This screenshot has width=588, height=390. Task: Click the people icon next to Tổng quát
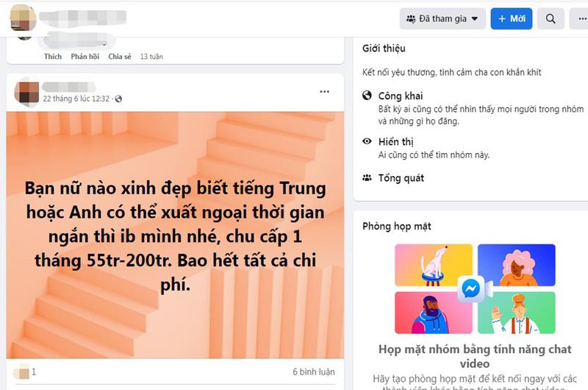[367, 177]
